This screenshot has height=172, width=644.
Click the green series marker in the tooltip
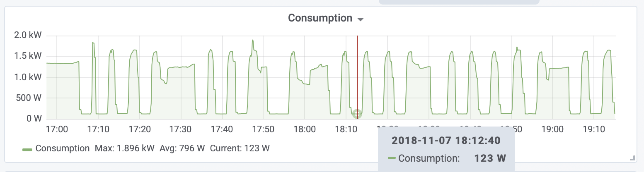392,158
